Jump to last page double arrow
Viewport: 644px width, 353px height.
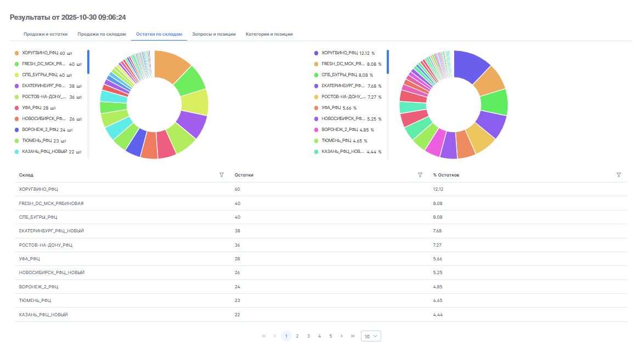point(352,336)
